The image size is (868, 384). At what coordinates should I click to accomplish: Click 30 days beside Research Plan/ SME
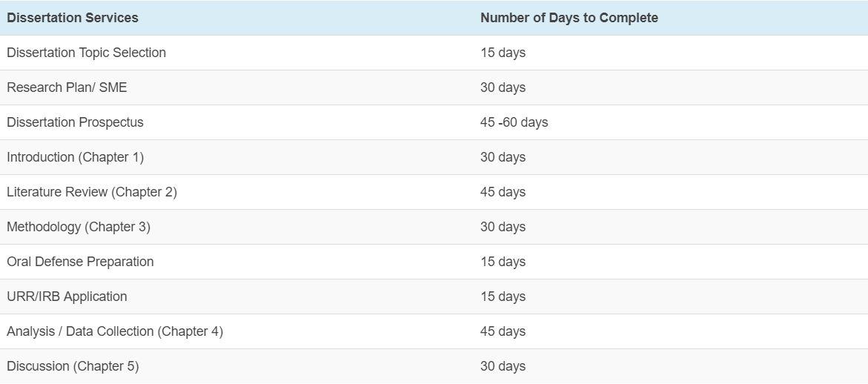point(503,87)
